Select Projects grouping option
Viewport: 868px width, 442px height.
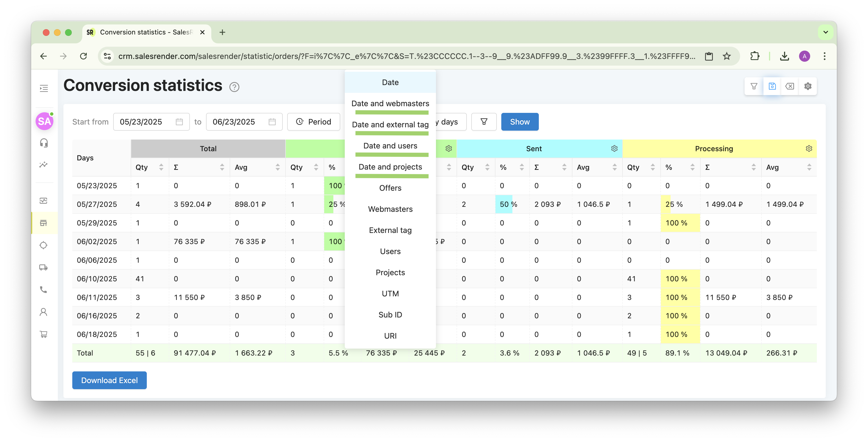click(x=390, y=272)
